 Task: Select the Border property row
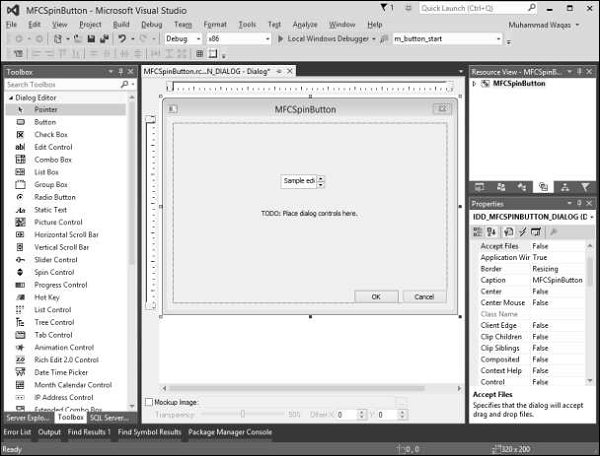tap(531, 269)
